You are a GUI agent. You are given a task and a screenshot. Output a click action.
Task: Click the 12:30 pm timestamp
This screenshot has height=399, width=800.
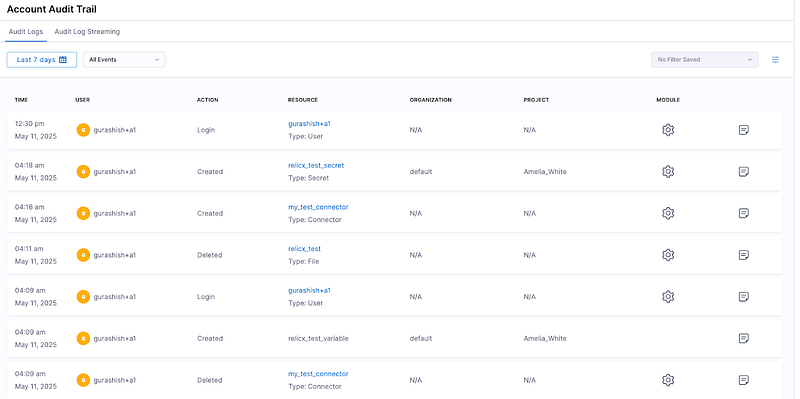point(30,124)
